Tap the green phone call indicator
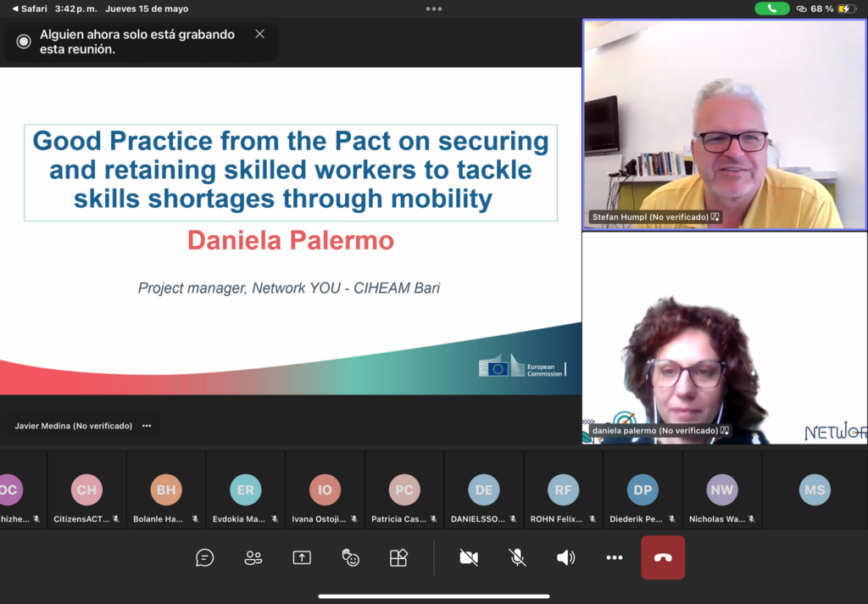 pyautogui.click(x=771, y=8)
